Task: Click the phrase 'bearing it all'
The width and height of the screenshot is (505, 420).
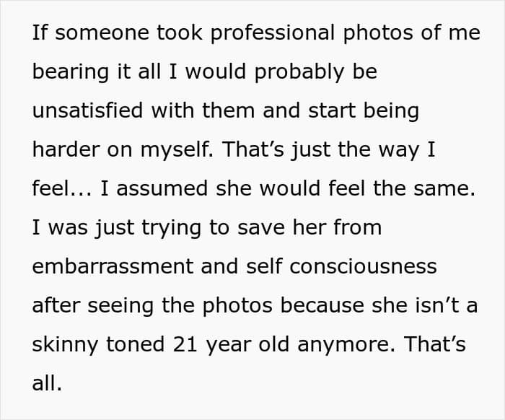Action: pyautogui.click(x=97, y=71)
